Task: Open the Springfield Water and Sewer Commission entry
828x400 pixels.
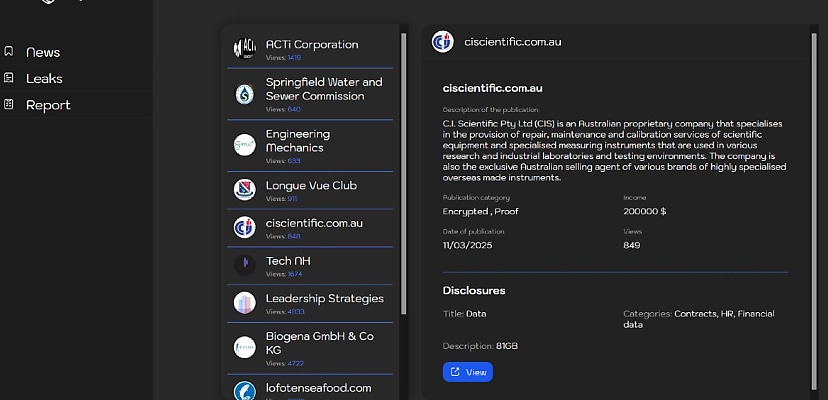Action: 310,94
